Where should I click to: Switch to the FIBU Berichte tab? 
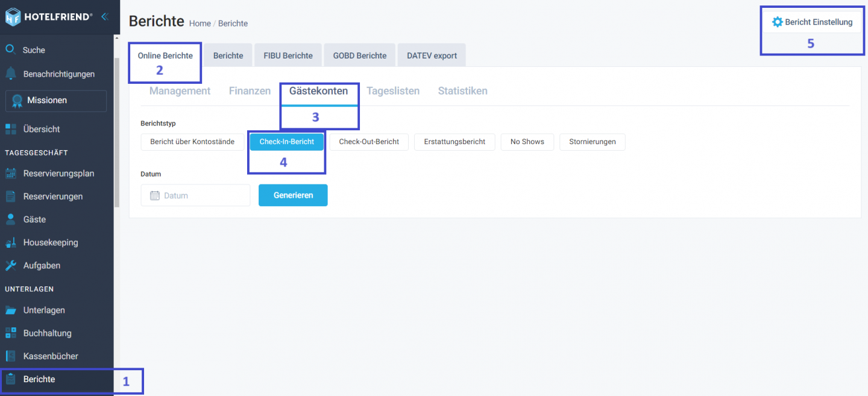[288, 55]
